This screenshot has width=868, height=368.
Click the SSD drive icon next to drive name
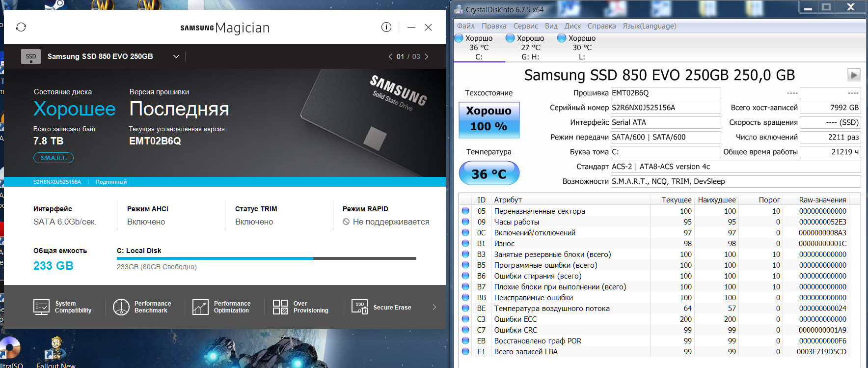tap(30, 57)
